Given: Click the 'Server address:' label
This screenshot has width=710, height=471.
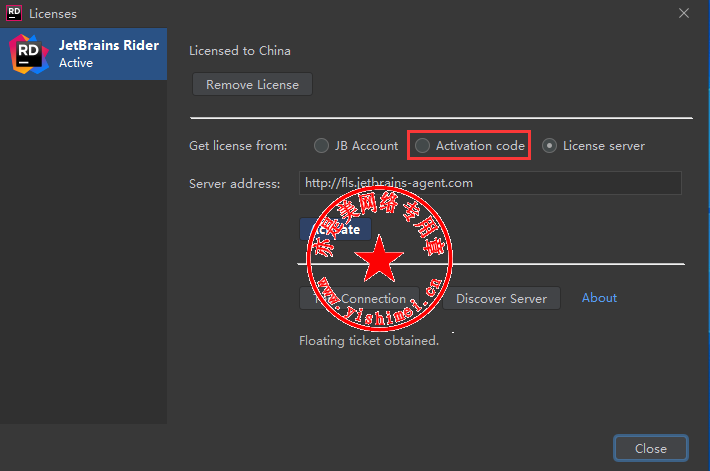Looking at the screenshot, I should pyautogui.click(x=235, y=184).
